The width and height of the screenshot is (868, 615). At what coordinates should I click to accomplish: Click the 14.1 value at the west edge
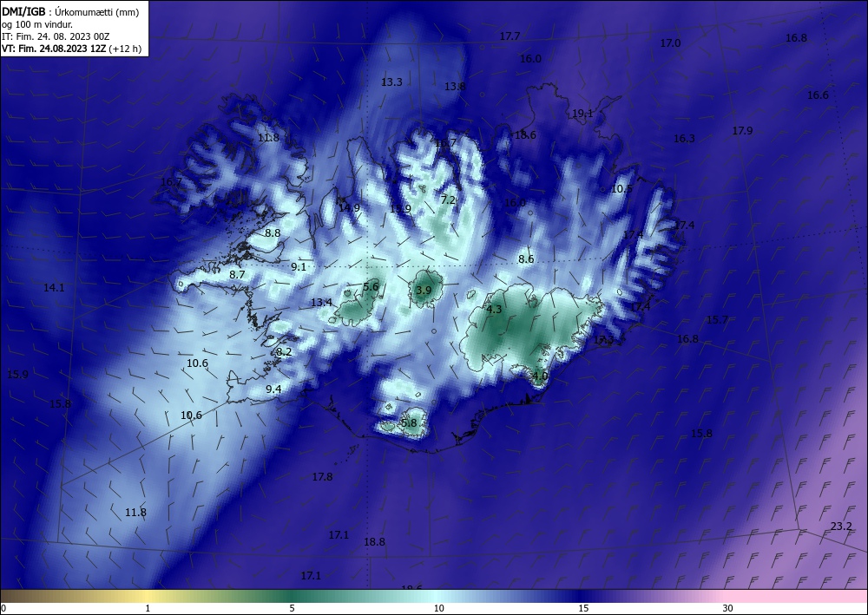[54, 288]
